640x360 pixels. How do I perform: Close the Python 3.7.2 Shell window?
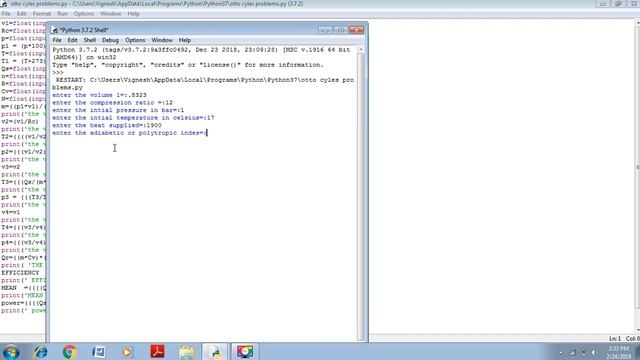point(356,30)
